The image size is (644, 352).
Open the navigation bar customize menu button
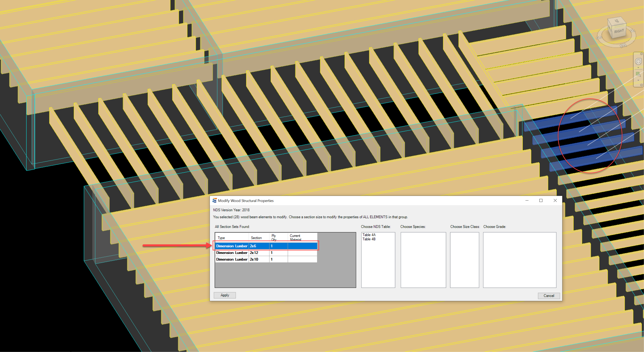point(641,85)
